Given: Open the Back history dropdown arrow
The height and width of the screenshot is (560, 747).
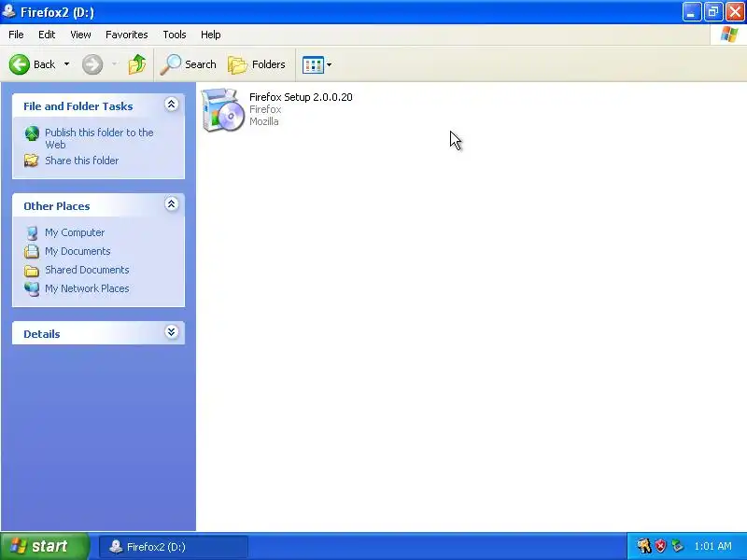Looking at the screenshot, I should click(66, 64).
